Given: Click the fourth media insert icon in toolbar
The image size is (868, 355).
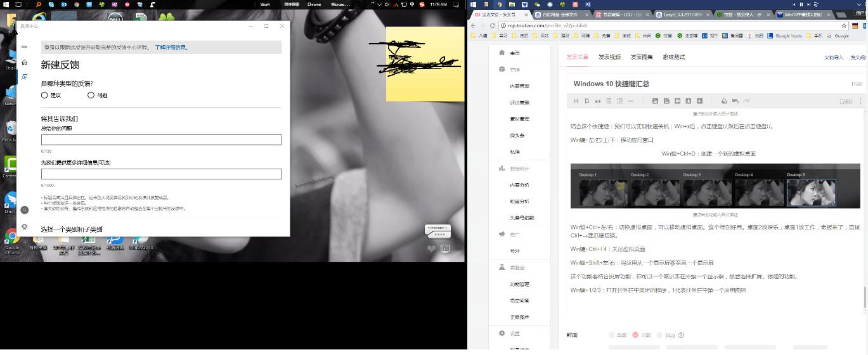Looking at the screenshot, I should (689, 101).
